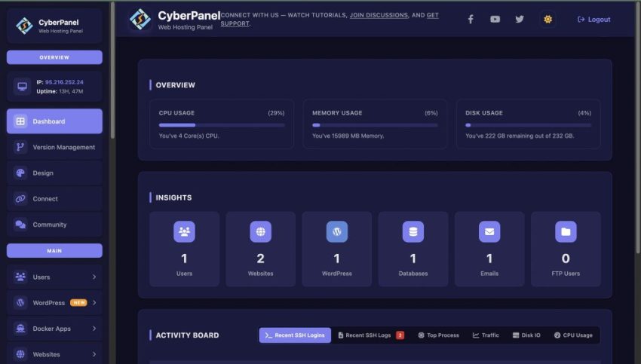This screenshot has width=641, height=364.
Task: Follow the Join Discussions link
Action: (378, 15)
